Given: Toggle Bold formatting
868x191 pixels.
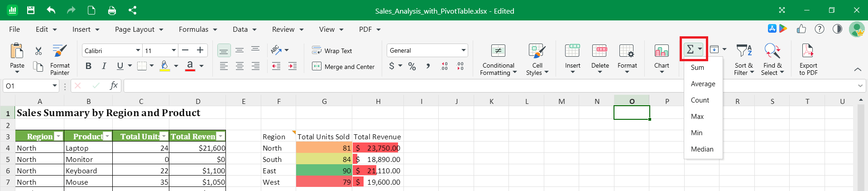Looking at the screenshot, I should click(x=88, y=66).
